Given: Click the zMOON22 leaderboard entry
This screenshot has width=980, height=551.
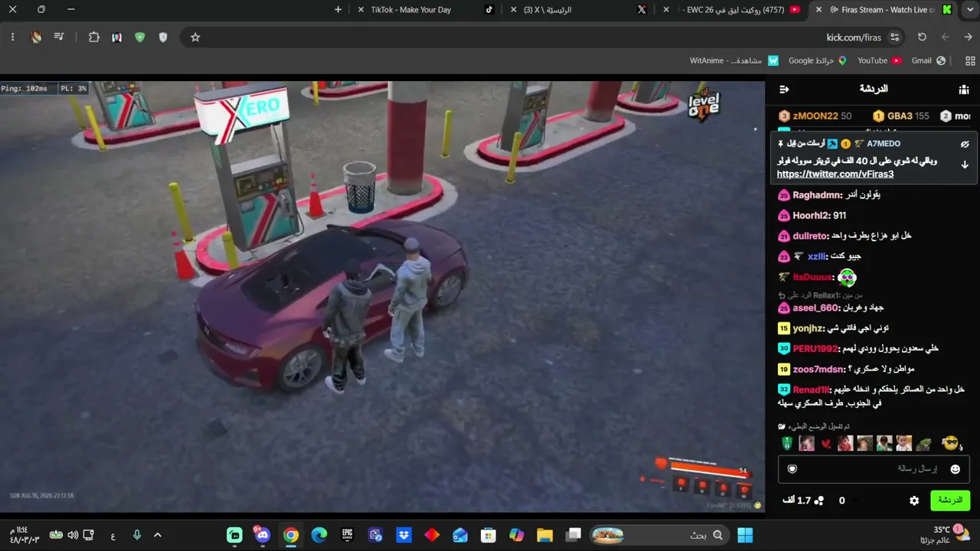Looking at the screenshot, I should click(x=815, y=116).
